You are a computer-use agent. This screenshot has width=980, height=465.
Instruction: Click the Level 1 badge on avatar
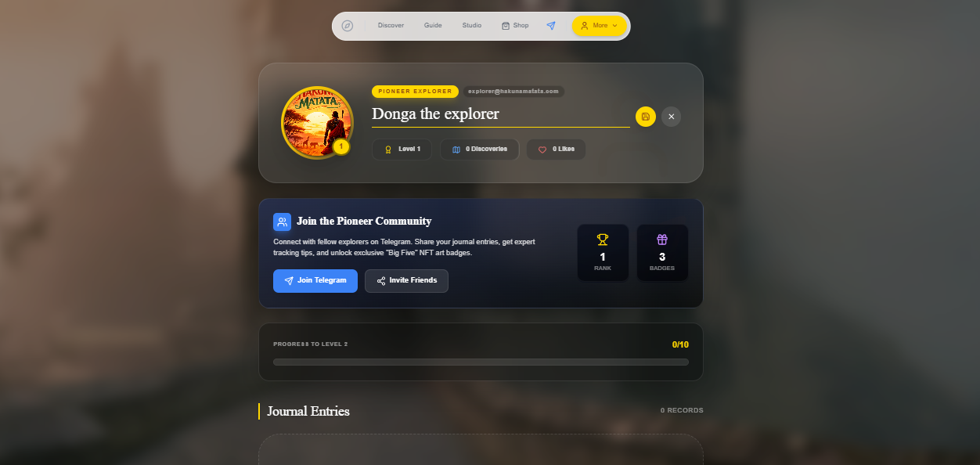pyautogui.click(x=341, y=146)
